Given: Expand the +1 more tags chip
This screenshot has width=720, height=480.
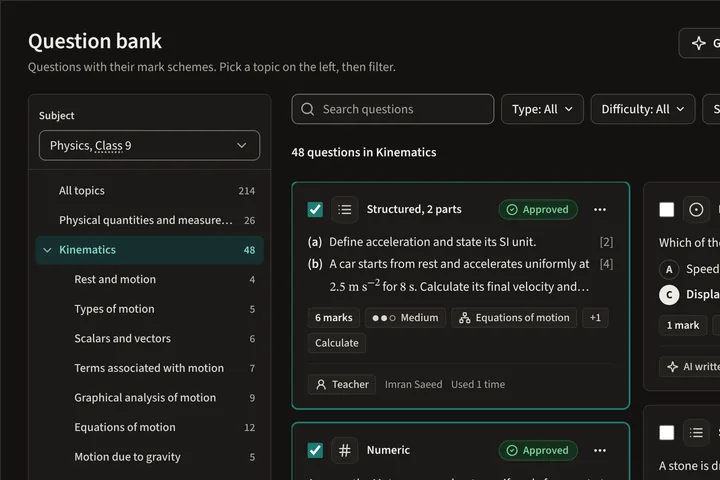Looking at the screenshot, I should [595, 318].
